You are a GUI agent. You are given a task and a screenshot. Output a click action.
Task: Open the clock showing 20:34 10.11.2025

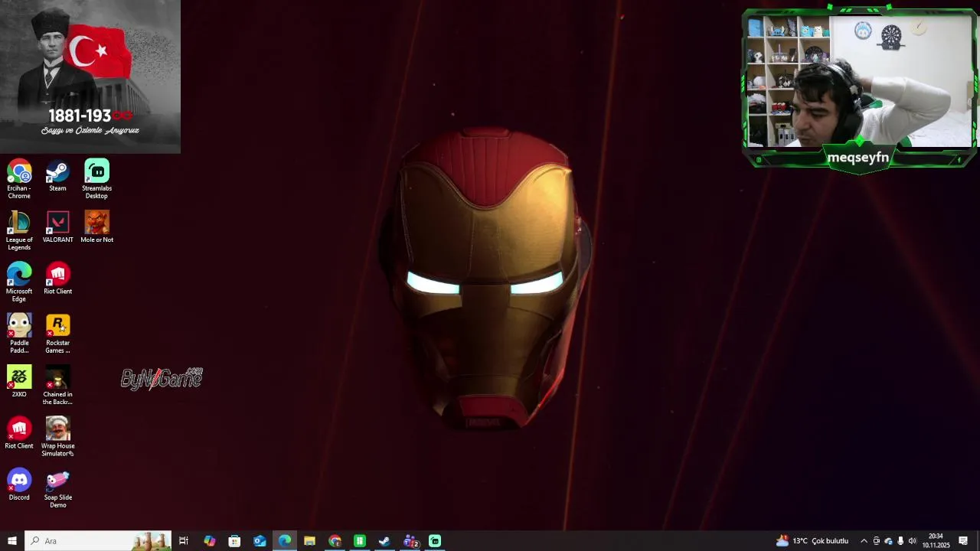click(x=936, y=541)
